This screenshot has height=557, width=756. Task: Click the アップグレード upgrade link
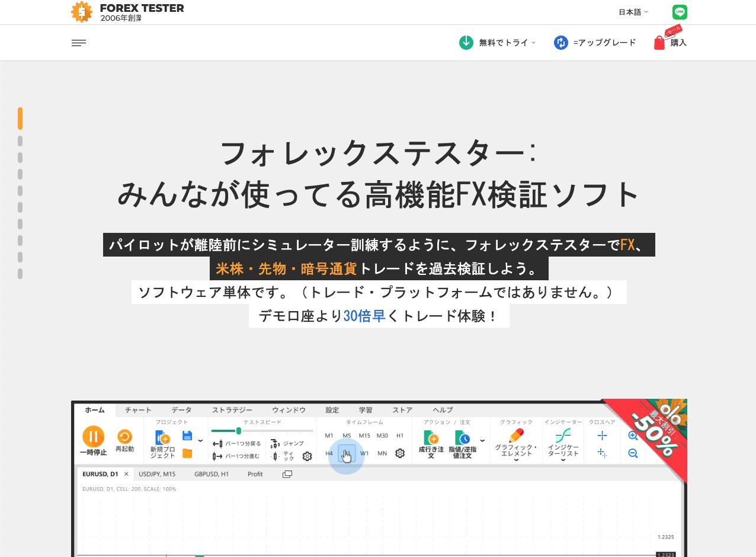595,43
